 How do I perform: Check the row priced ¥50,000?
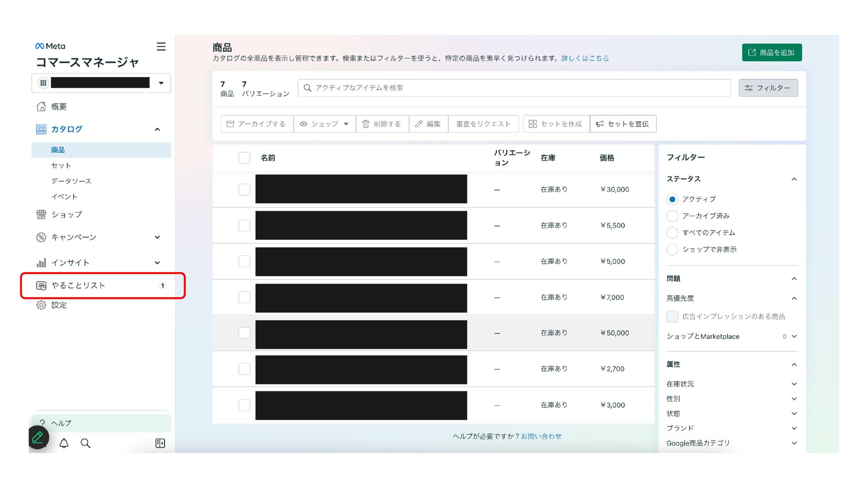tap(244, 333)
